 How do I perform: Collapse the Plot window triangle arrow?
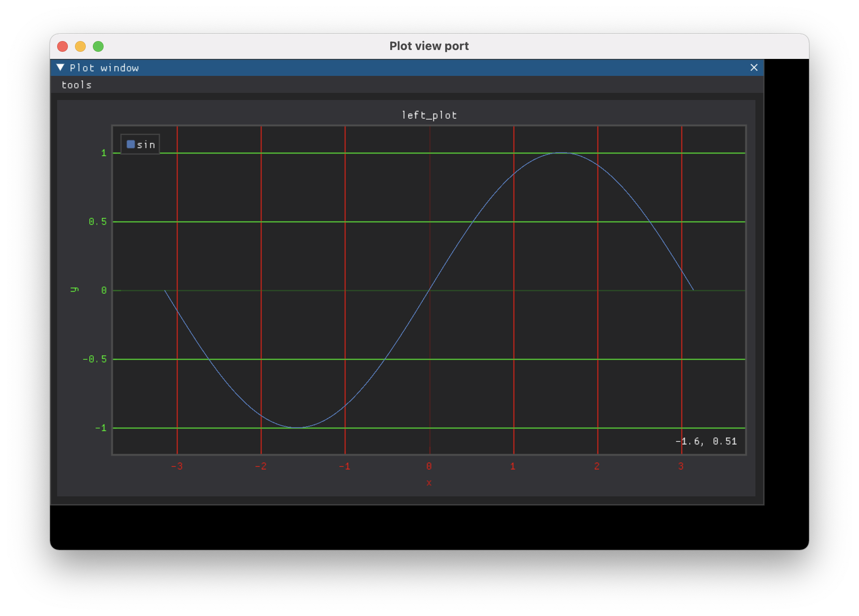tap(60, 67)
